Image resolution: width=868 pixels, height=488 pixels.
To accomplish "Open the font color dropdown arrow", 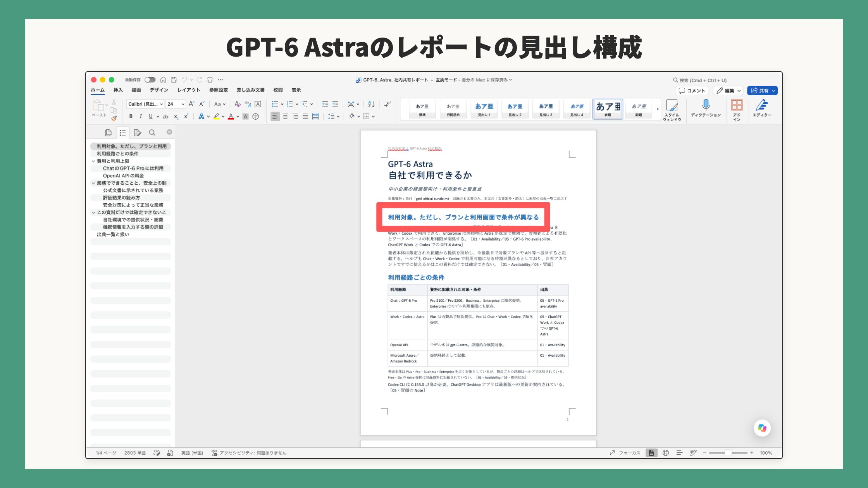I will click(238, 117).
